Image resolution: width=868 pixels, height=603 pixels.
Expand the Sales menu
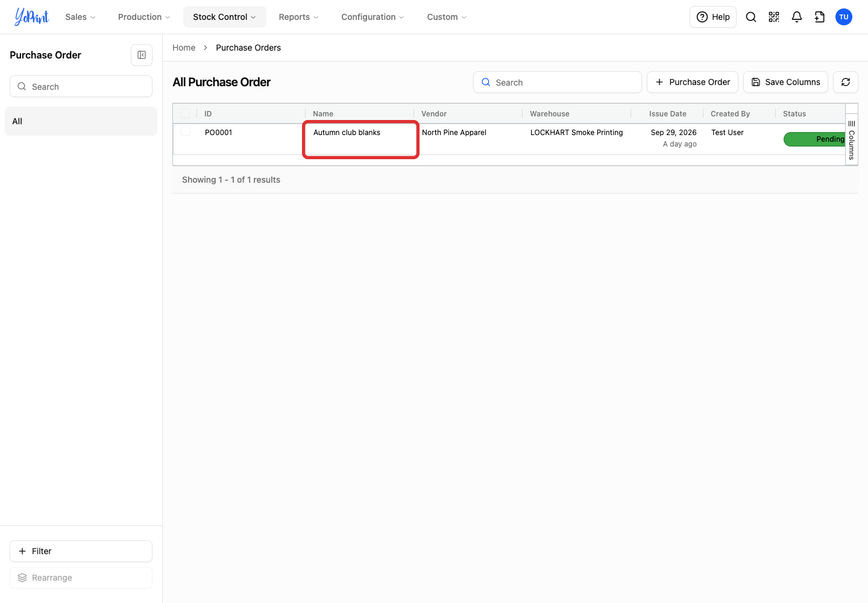80,17
